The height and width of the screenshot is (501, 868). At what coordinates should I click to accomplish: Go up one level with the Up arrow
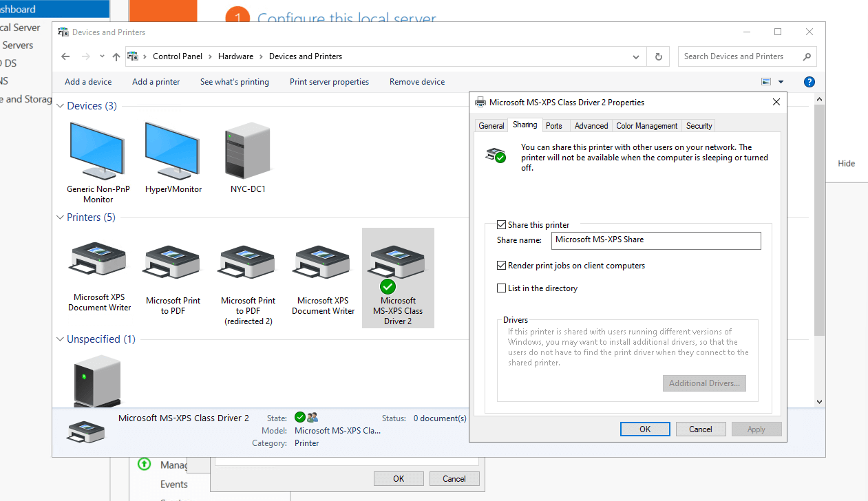(x=116, y=56)
